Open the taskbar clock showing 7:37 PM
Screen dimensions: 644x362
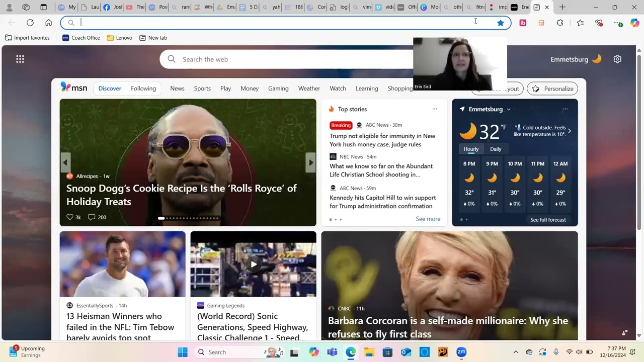pyautogui.click(x=612, y=352)
